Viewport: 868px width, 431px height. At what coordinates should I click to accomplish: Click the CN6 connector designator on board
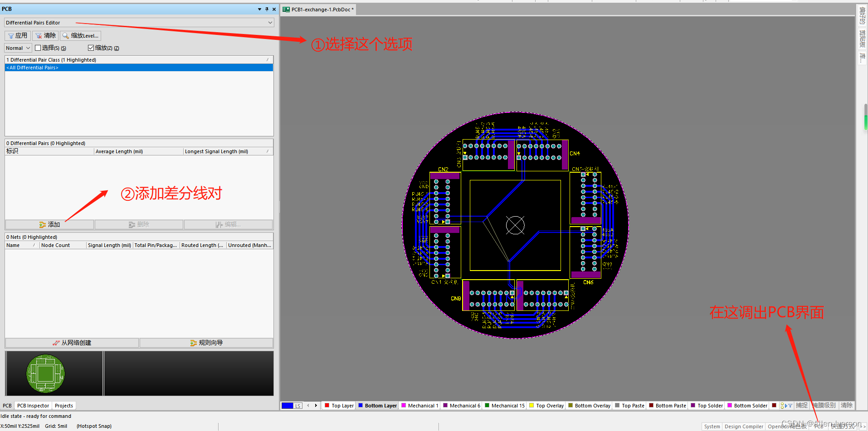pyautogui.click(x=588, y=282)
